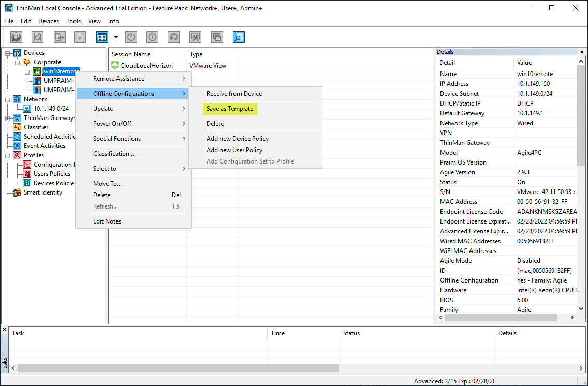Collapse the Corporate folder node
588x386 pixels.
(17, 63)
